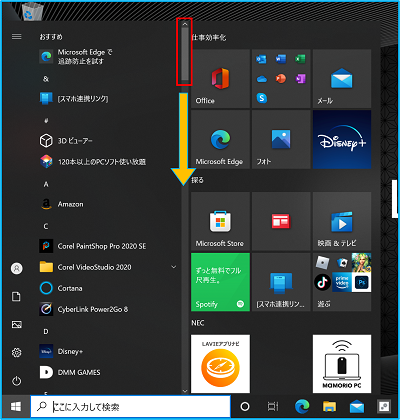Open the LAVIEアプリナビ tile
This screenshot has height=420, width=400.
tap(220, 364)
